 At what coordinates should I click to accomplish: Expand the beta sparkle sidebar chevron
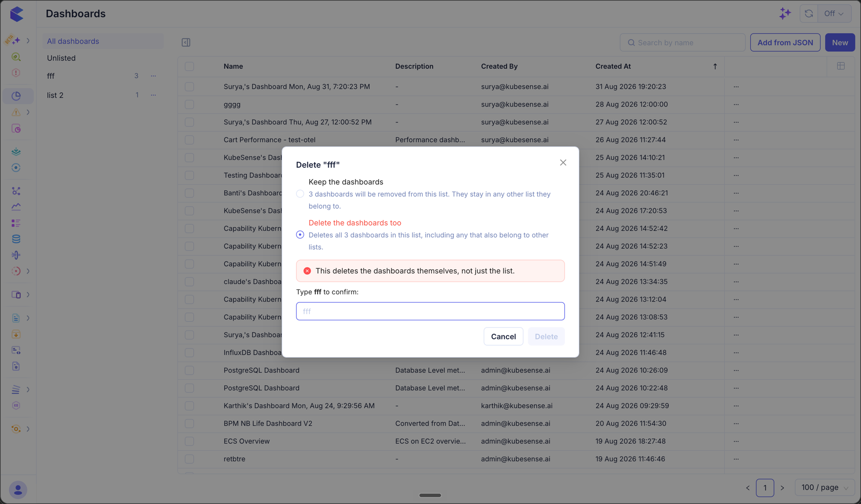click(28, 40)
